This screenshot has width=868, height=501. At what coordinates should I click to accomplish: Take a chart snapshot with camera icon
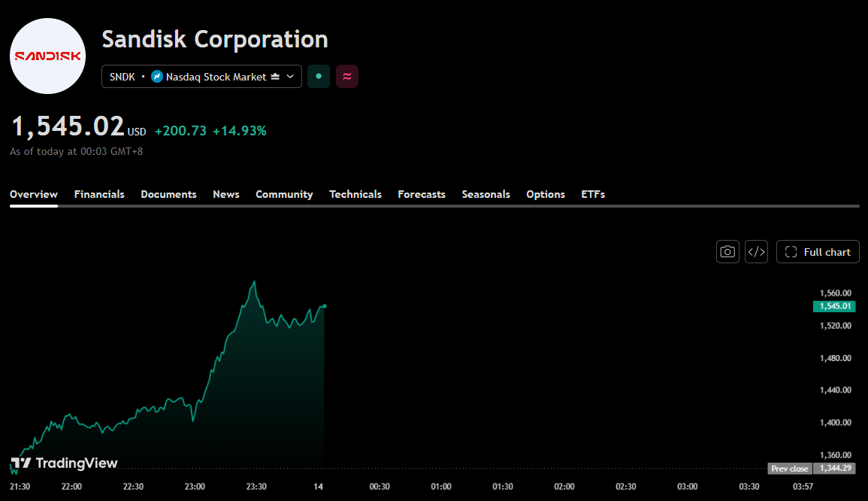[727, 251]
